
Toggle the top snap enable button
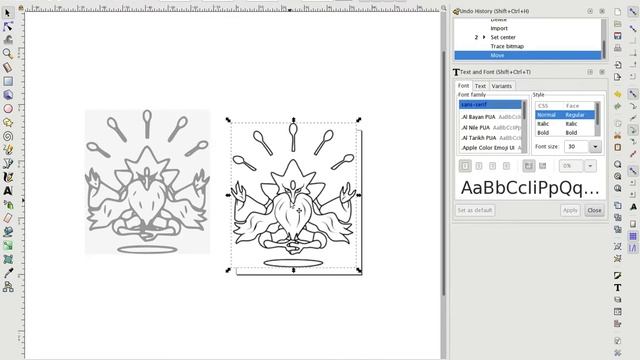click(x=633, y=11)
